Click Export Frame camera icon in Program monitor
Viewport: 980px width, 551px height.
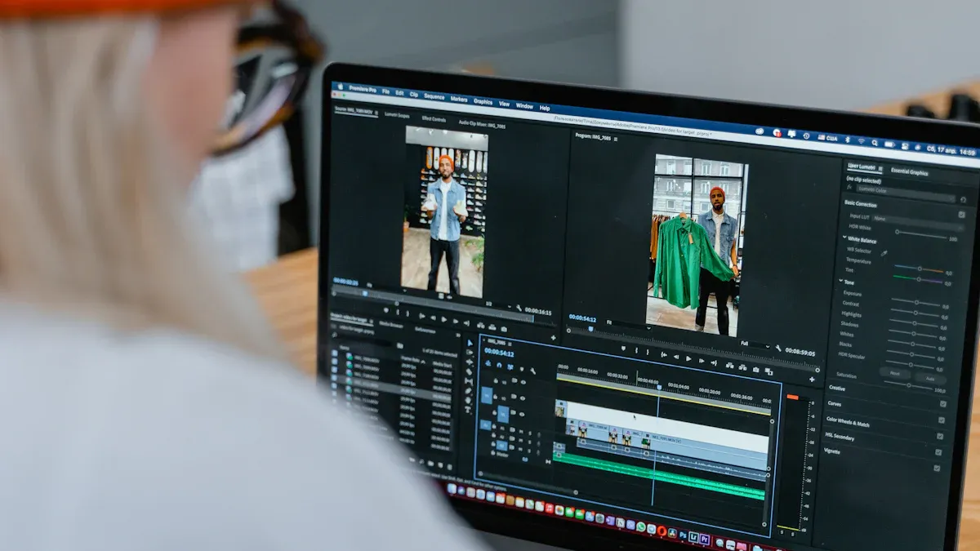(x=755, y=369)
